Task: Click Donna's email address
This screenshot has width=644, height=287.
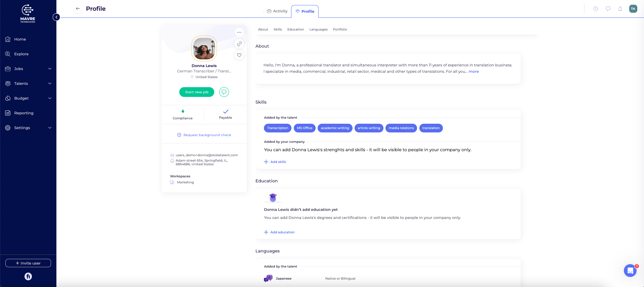Action: 206,155
